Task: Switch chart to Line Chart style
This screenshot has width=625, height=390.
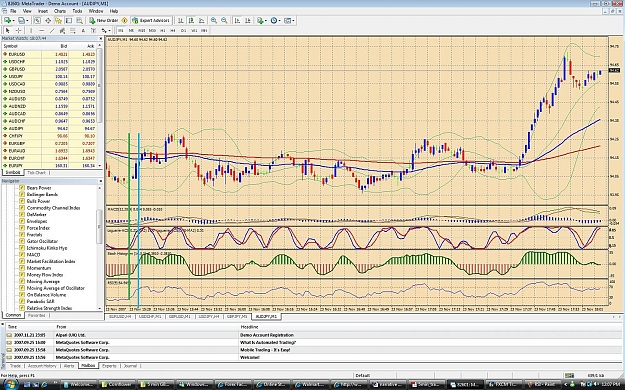Action: pyautogui.click(x=202, y=20)
